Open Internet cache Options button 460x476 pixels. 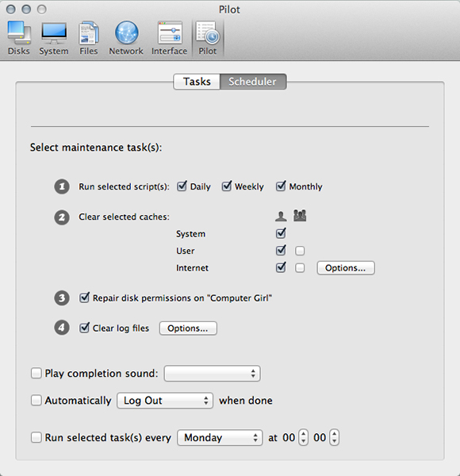coord(346,268)
